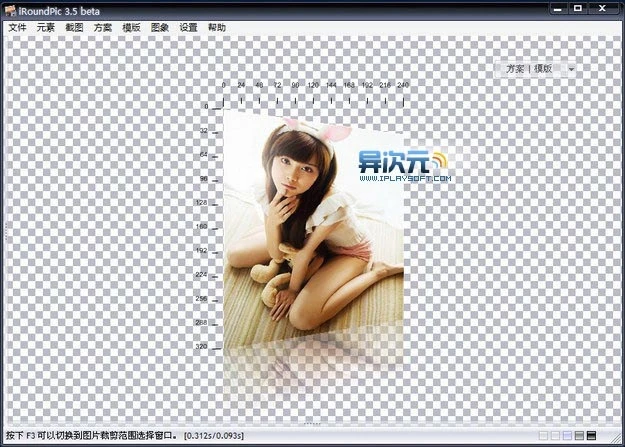The height and width of the screenshot is (447, 625).
Task: Open the 帮助 menu
Action: [217, 28]
